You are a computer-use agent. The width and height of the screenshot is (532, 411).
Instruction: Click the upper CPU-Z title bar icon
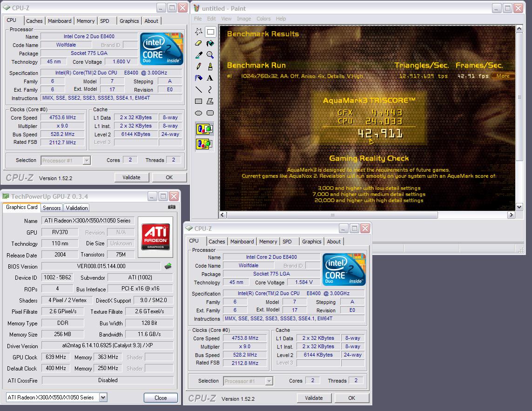coord(7,7)
